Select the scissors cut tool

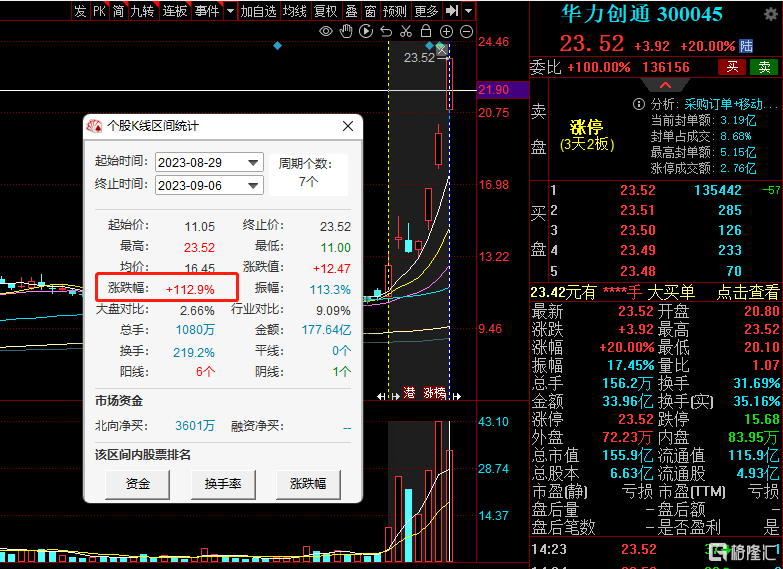[x=406, y=31]
